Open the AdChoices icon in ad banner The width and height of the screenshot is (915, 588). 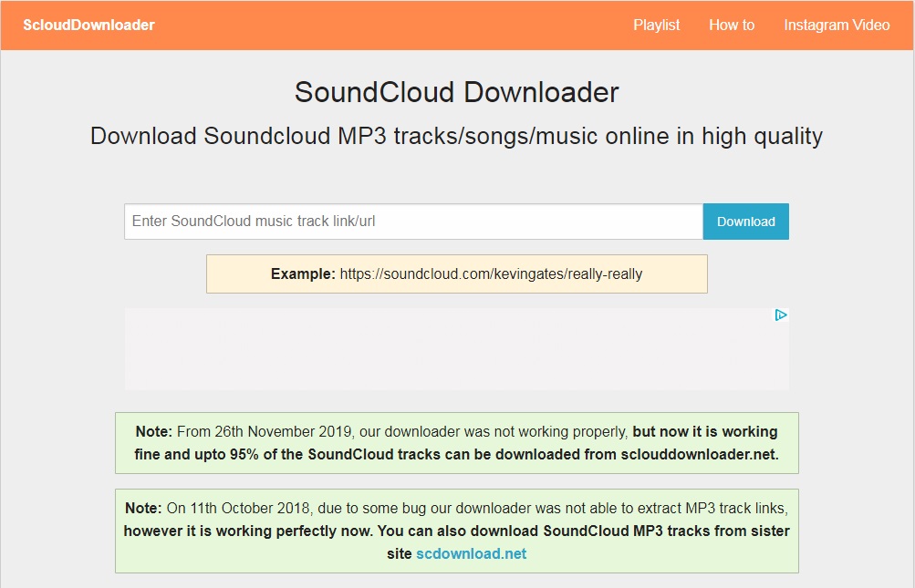(781, 315)
